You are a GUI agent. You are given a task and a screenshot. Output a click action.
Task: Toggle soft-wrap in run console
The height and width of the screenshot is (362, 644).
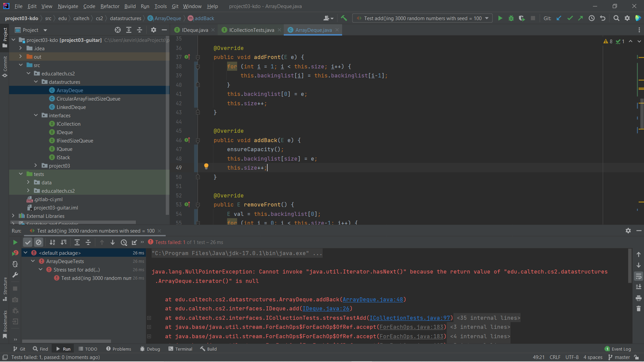(639, 276)
